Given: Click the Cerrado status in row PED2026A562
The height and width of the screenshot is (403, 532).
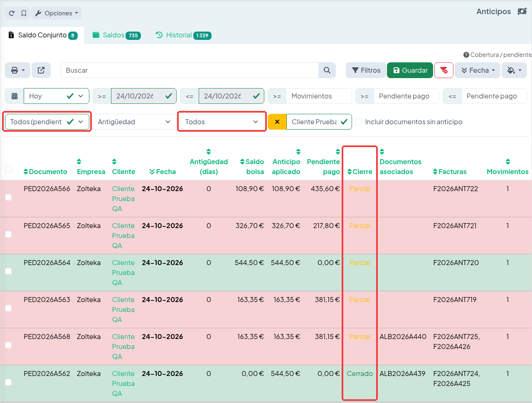Looking at the screenshot, I should (360, 374).
